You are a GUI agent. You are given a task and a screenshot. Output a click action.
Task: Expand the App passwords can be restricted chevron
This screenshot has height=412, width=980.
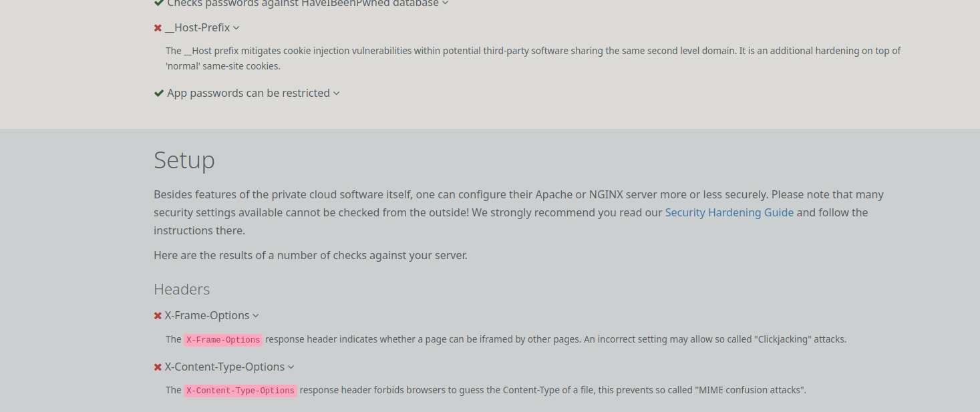[x=337, y=93]
